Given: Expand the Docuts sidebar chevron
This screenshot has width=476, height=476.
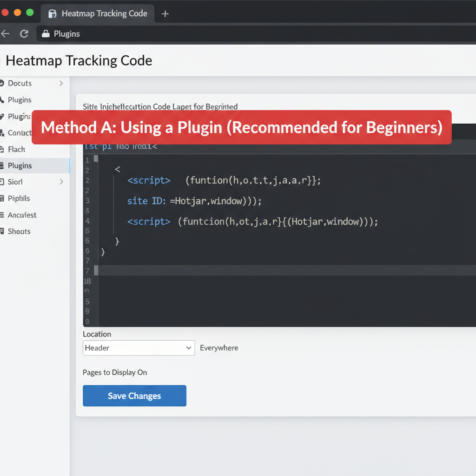Looking at the screenshot, I should tap(61, 83).
